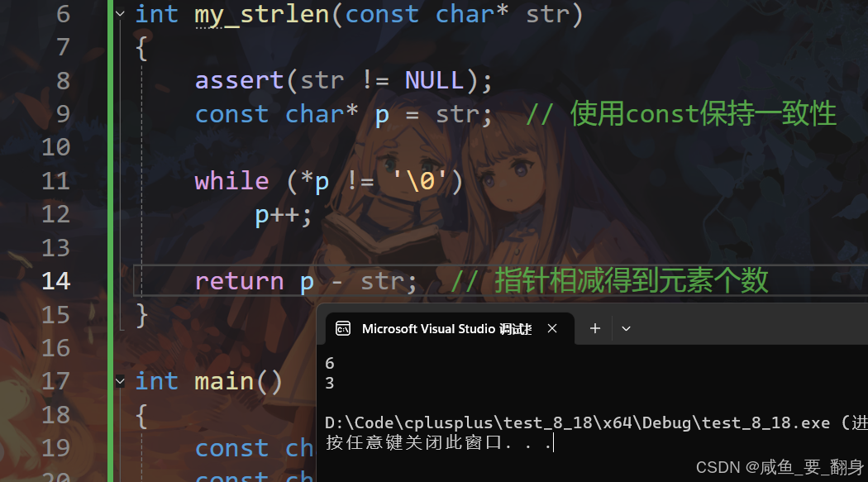Place cursor on my_strlen function name
Image resolution: width=868 pixels, height=482 pixels.
point(262,14)
